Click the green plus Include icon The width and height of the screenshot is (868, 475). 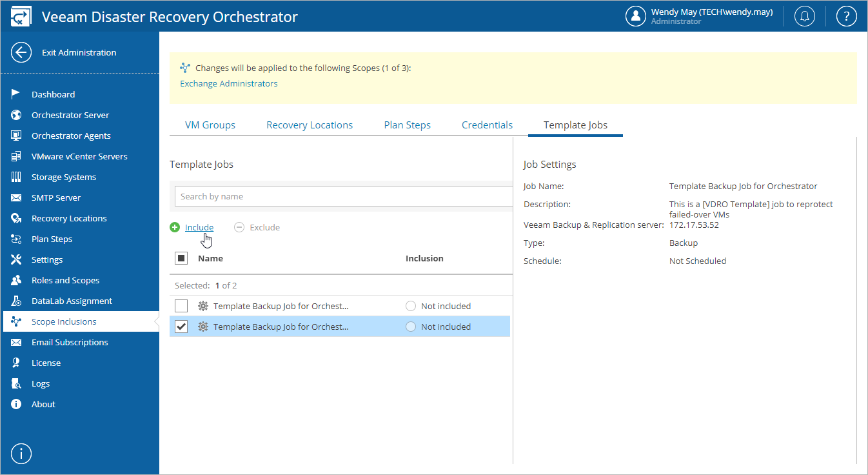click(175, 227)
